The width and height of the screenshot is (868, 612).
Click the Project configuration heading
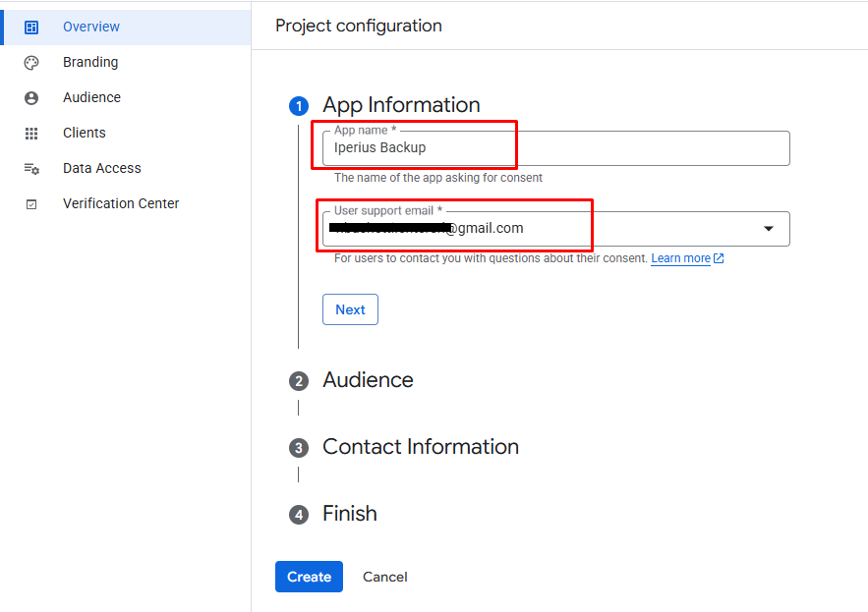359,26
